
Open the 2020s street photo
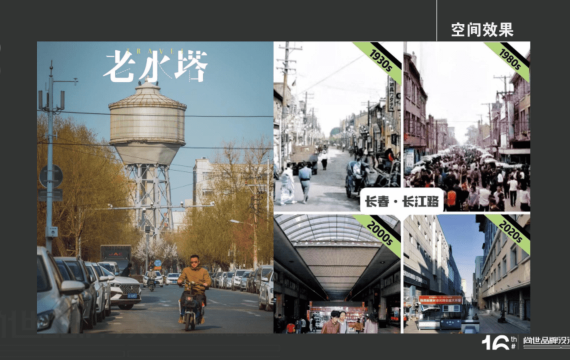point(467,274)
